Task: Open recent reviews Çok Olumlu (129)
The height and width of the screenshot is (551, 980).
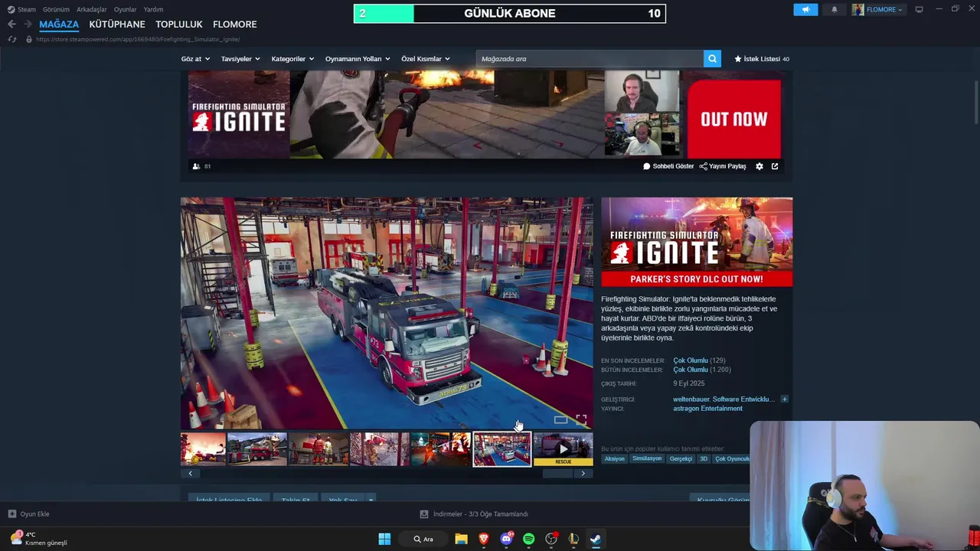Action: 699,360
